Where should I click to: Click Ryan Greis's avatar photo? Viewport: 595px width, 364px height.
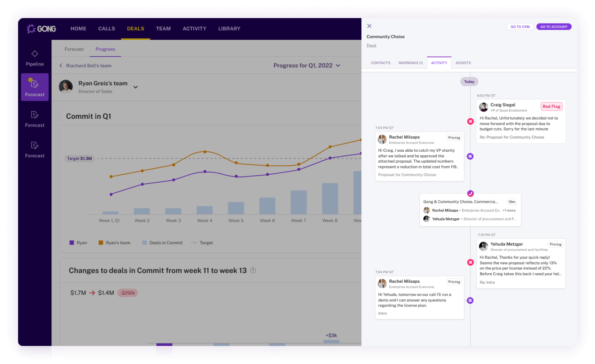pyautogui.click(x=66, y=87)
